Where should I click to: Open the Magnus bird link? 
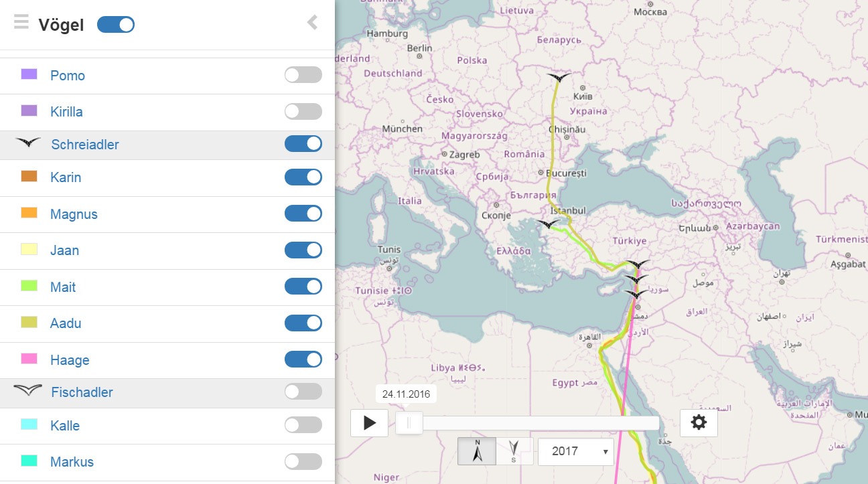click(74, 214)
